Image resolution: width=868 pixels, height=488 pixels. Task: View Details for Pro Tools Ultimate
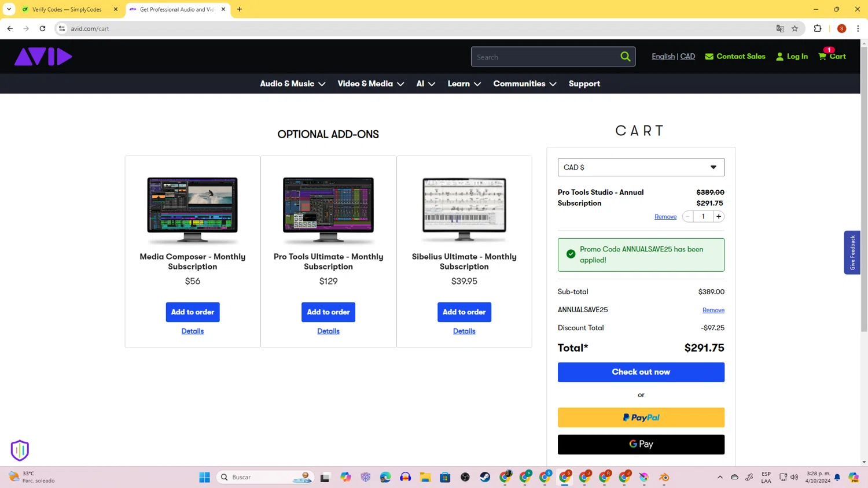click(328, 331)
